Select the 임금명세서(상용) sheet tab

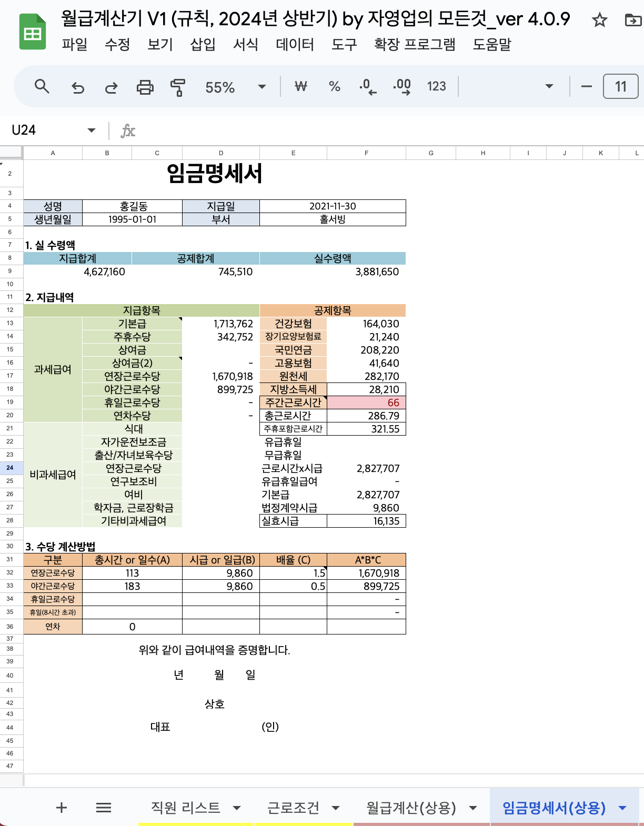554,808
